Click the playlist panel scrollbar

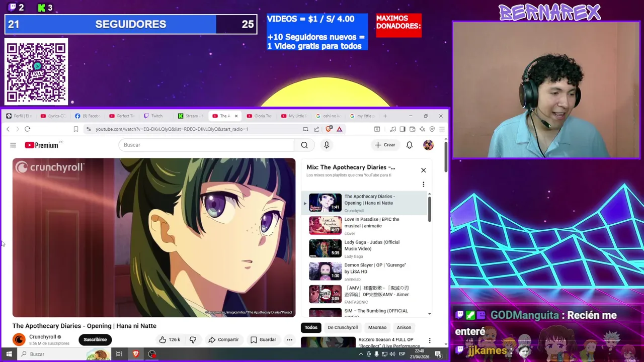pos(429,209)
